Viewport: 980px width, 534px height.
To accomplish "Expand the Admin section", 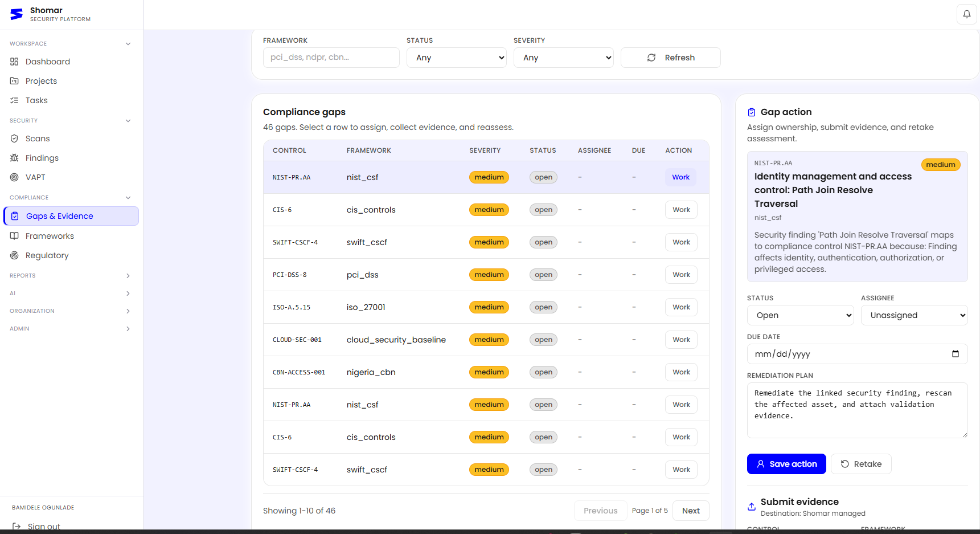I will [70, 329].
